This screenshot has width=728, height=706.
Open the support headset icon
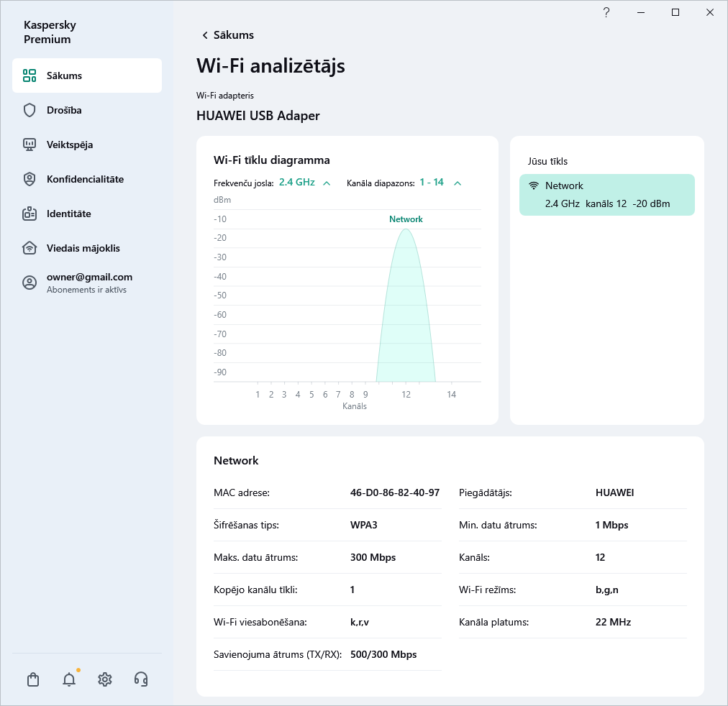coord(141,679)
